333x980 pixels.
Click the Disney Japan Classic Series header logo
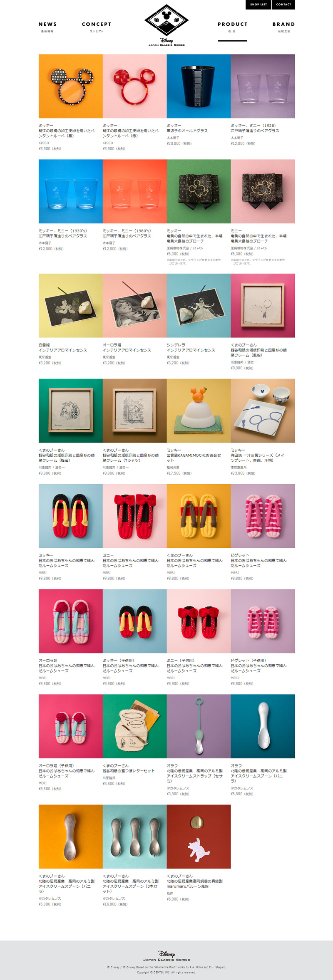pos(166,25)
